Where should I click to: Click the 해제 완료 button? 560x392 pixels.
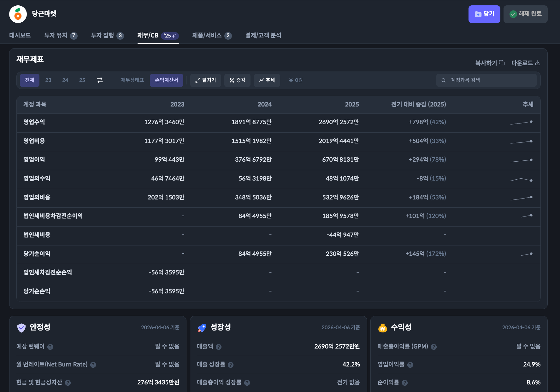click(x=525, y=14)
